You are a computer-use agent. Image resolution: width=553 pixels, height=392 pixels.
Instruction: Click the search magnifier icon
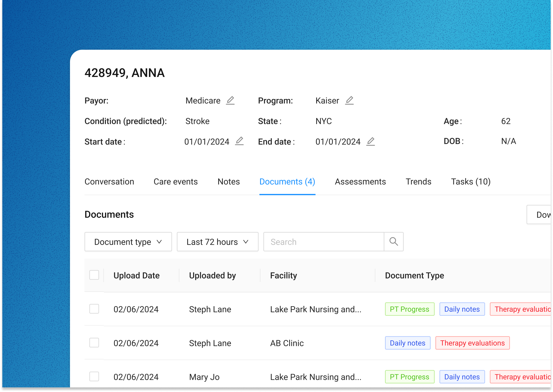pyautogui.click(x=393, y=241)
